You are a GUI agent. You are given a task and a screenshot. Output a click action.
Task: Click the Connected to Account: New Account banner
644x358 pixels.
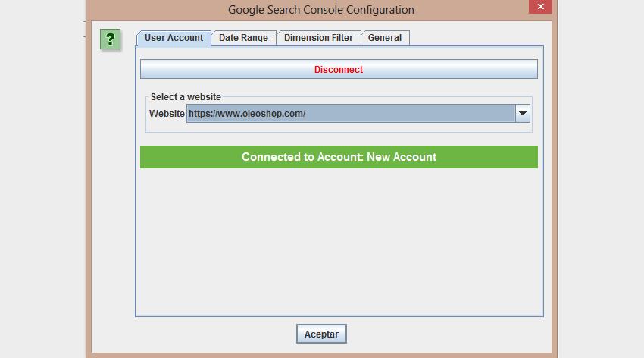pyautogui.click(x=339, y=157)
